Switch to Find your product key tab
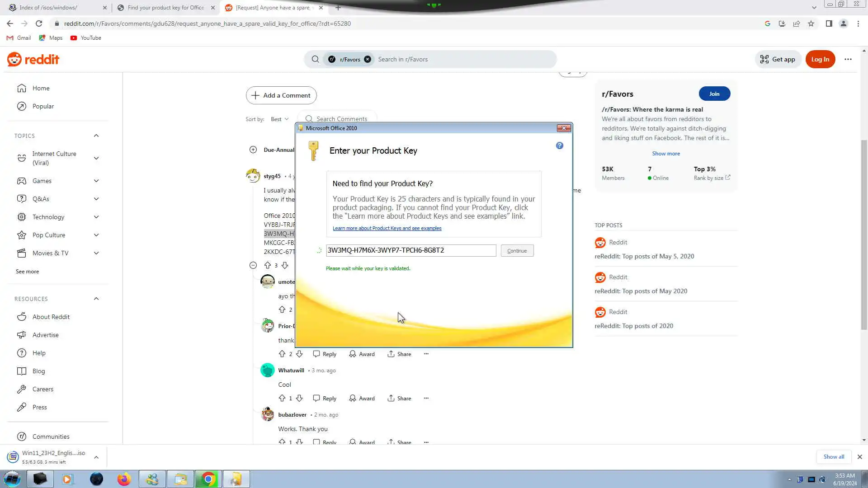 [x=165, y=8]
